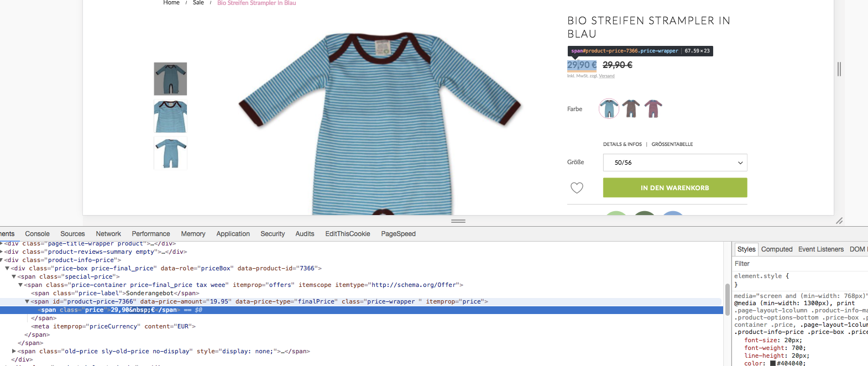The height and width of the screenshot is (366, 868).
Task: Select the third product thumbnail
Action: point(170,153)
